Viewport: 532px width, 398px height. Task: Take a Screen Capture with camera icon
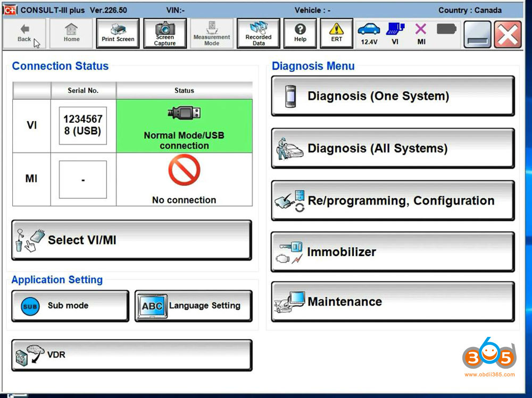(165, 33)
